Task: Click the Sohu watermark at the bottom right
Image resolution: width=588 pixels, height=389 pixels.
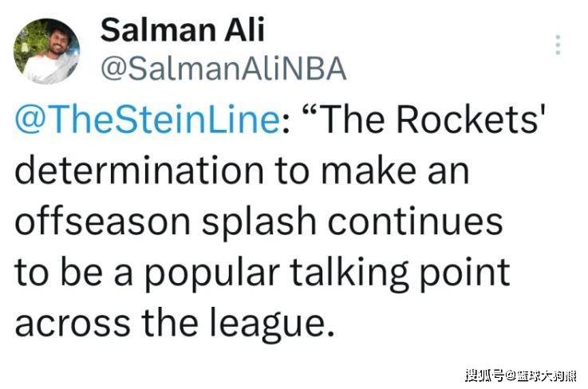Action: click(x=521, y=375)
